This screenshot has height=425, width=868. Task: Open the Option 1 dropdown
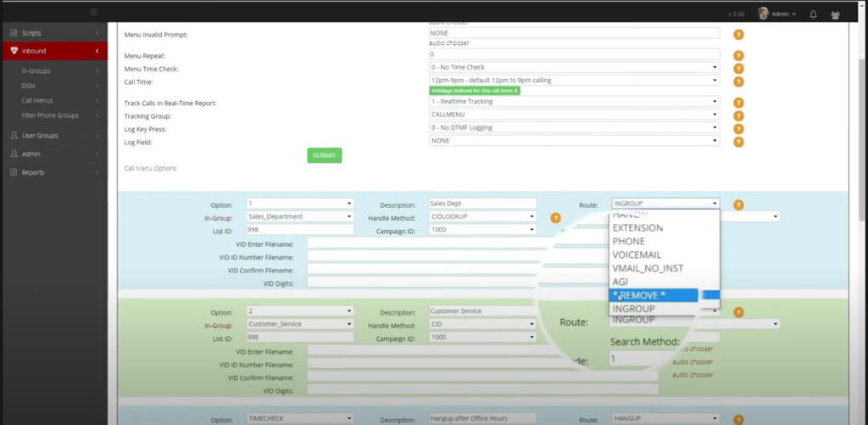click(x=300, y=204)
